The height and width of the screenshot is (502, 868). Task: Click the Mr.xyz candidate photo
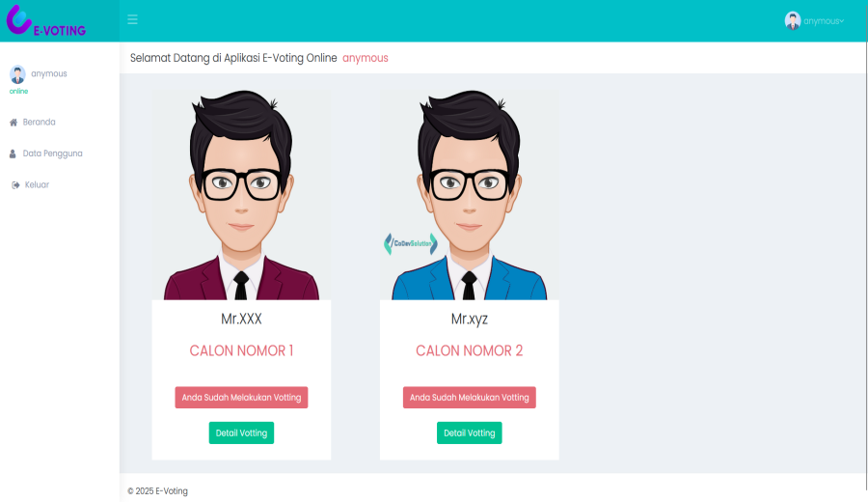pos(470,195)
